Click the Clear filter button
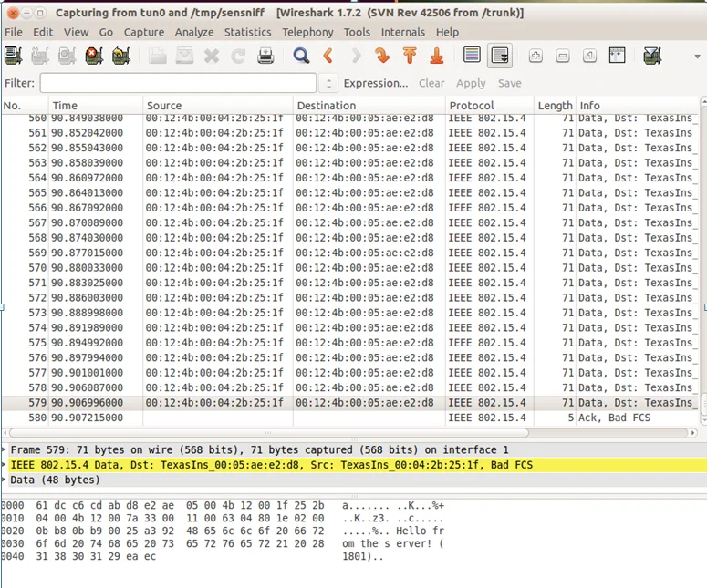The height and width of the screenshot is (588, 707). (431, 83)
